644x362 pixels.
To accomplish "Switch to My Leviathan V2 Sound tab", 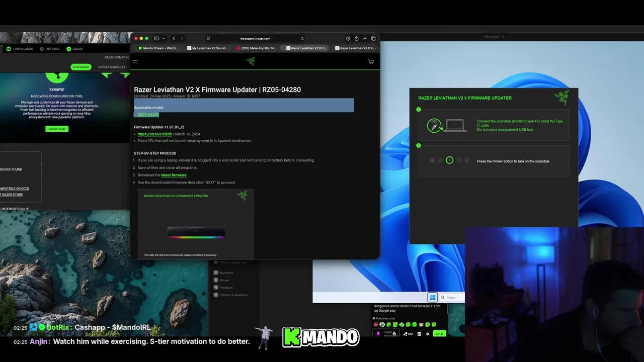I will pos(207,48).
